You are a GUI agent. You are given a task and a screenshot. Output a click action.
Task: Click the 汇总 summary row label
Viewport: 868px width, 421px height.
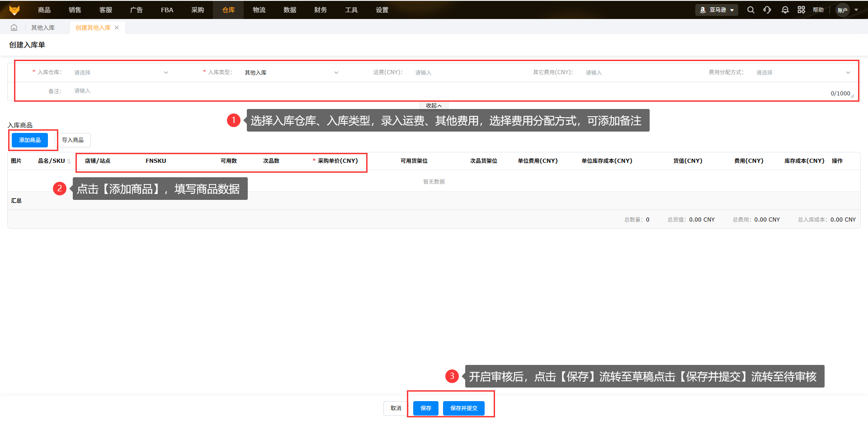point(16,201)
